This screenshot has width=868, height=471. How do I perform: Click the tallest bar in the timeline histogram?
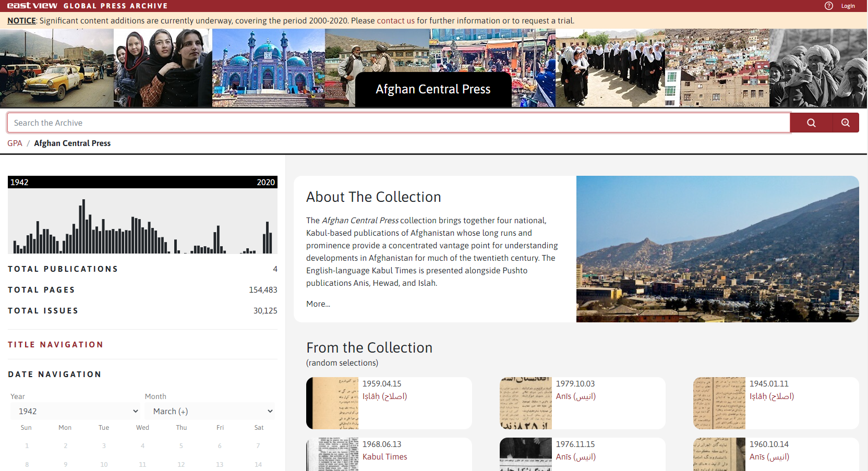[x=83, y=226]
